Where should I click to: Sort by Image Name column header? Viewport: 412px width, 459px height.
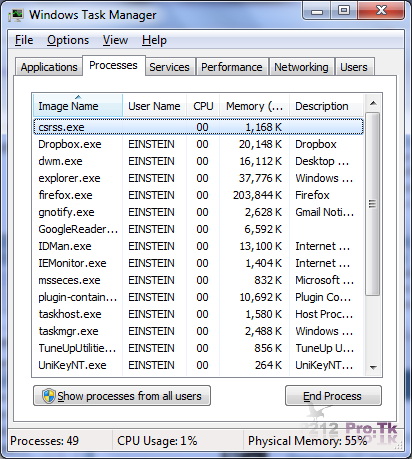(x=78, y=106)
